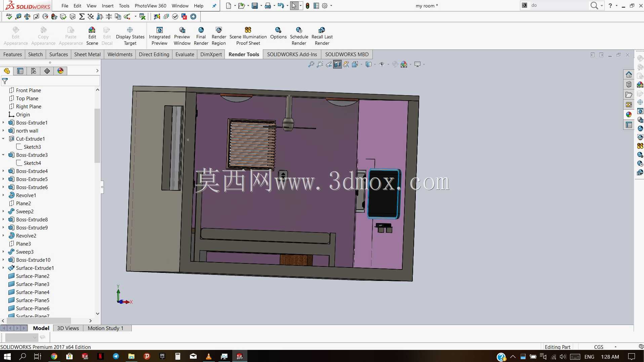
Task: Switch to the PropertyManager tab
Action: 20,71
